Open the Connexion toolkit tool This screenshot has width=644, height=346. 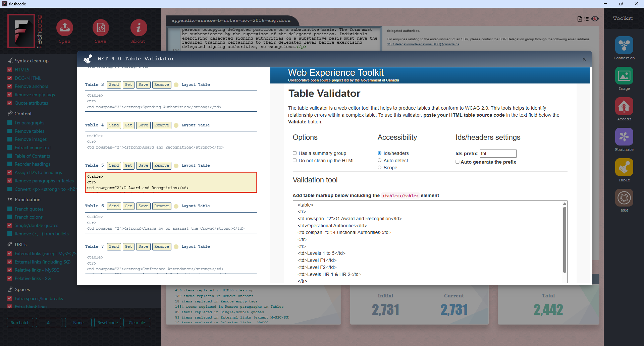pos(624,45)
